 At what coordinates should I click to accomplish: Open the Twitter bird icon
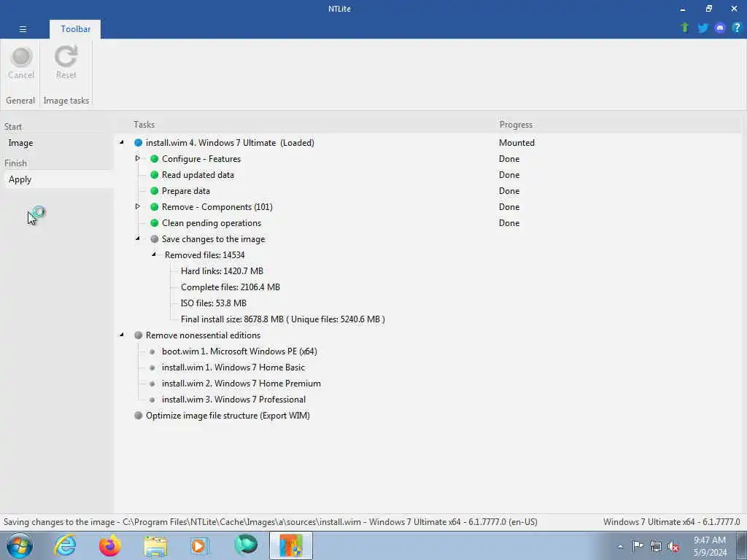[703, 28]
